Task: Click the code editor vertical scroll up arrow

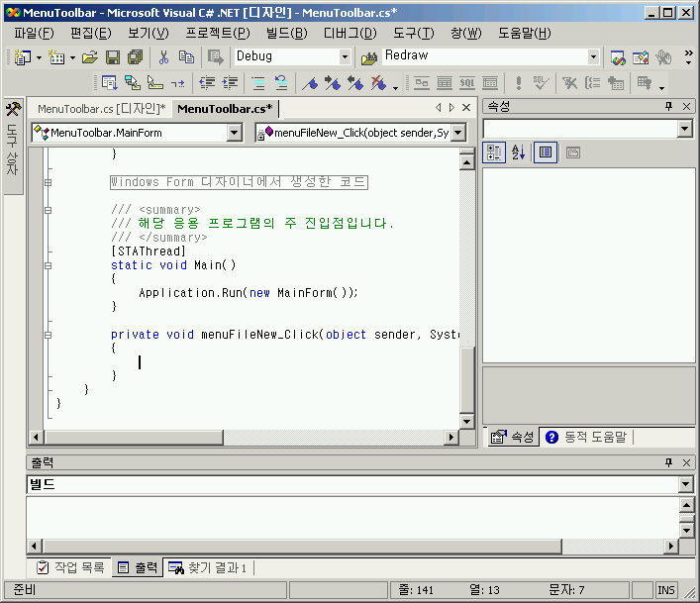Action: [467, 162]
